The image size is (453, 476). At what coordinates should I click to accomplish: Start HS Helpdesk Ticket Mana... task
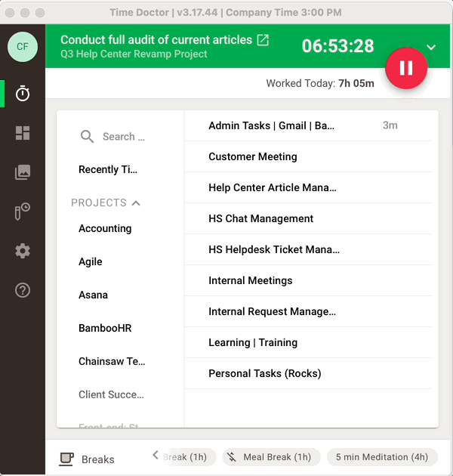tap(309, 249)
